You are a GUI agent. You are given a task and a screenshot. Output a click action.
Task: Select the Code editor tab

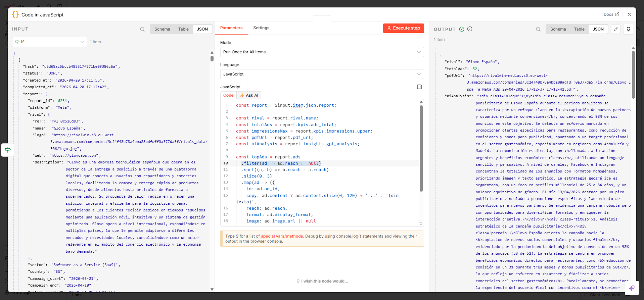pyautogui.click(x=228, y=95)
